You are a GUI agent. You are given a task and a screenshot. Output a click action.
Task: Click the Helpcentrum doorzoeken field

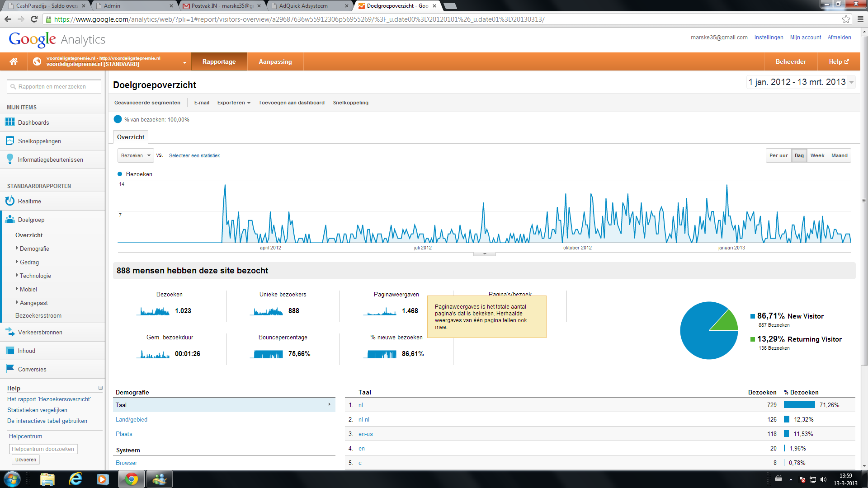coord(43,449)
